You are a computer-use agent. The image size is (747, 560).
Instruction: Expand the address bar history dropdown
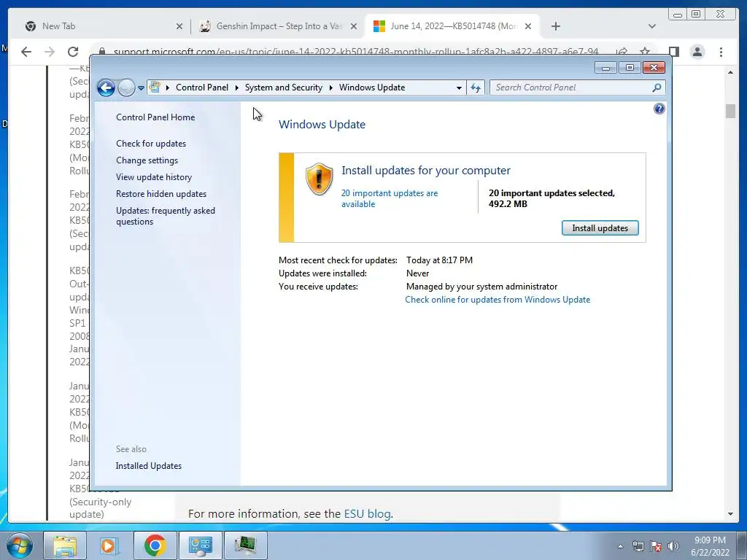(459, 87)
